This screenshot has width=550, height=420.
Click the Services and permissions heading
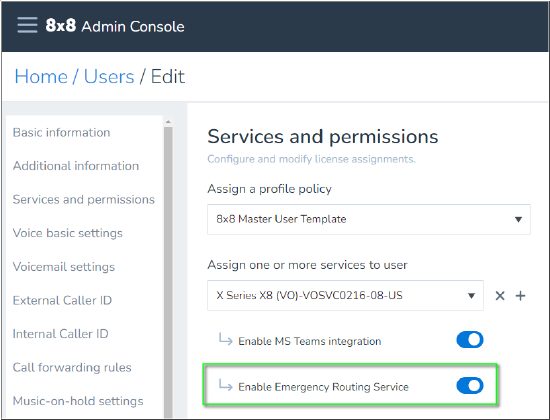coord(323,136)
